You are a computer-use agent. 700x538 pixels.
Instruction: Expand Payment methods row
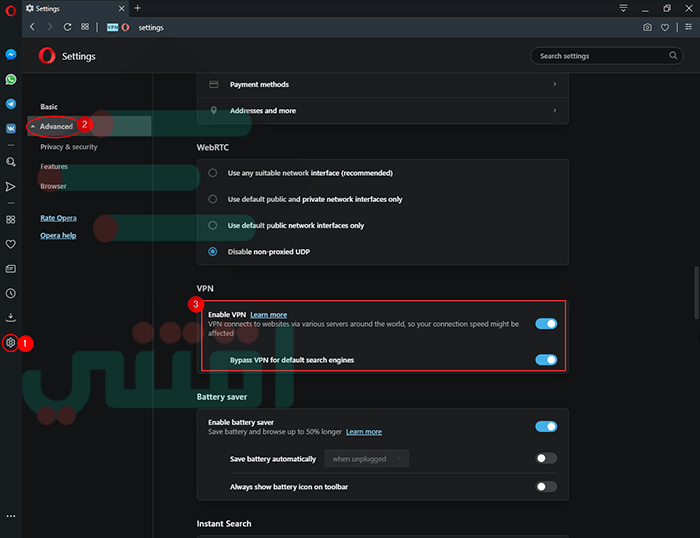(383, 84)
